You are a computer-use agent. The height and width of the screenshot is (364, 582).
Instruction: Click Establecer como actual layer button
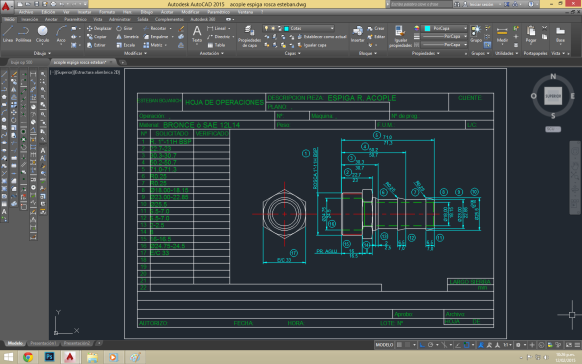[x=321, y=37]
